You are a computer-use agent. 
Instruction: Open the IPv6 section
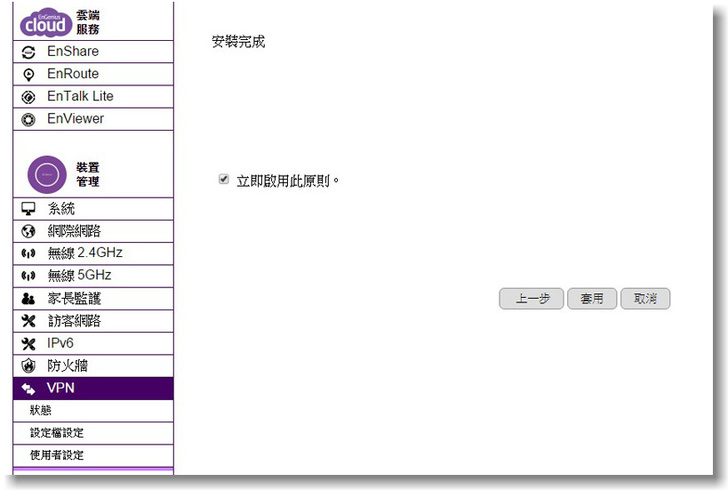(x=93, y=343)
